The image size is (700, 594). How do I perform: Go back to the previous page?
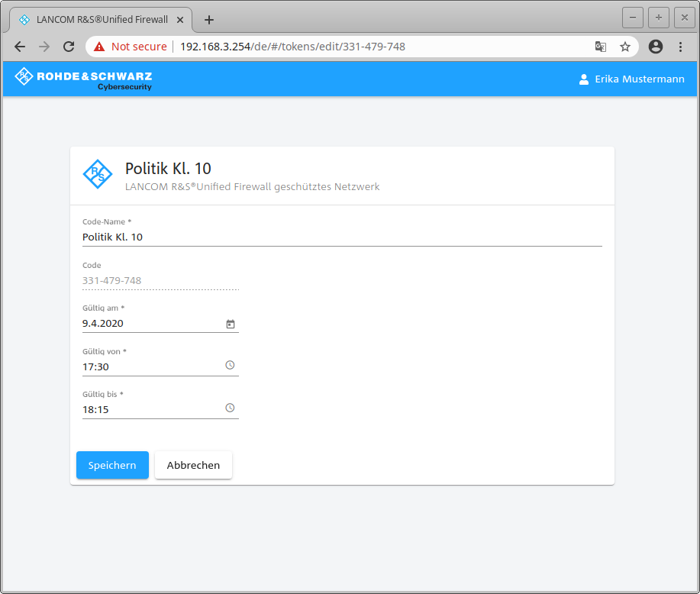coord(20,47)
